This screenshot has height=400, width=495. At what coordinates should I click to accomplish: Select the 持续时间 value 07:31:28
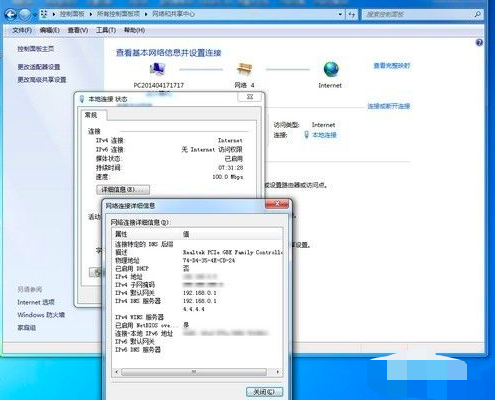[x=231, y=168]
